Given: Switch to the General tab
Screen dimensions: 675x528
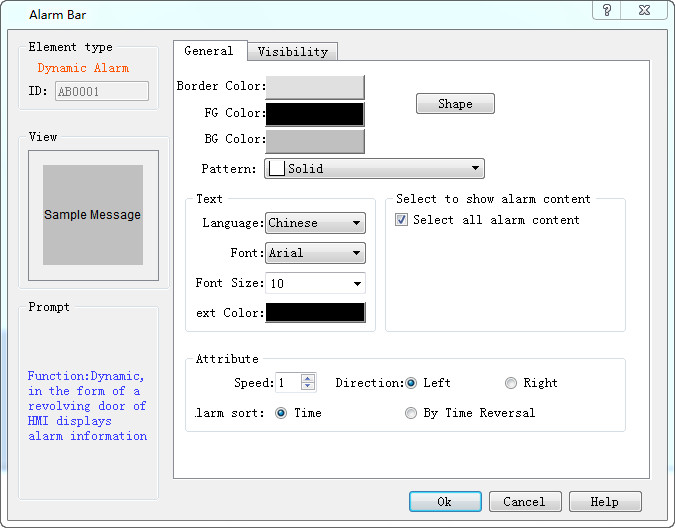Looking at the screenshot, I should tap(210, 51).
